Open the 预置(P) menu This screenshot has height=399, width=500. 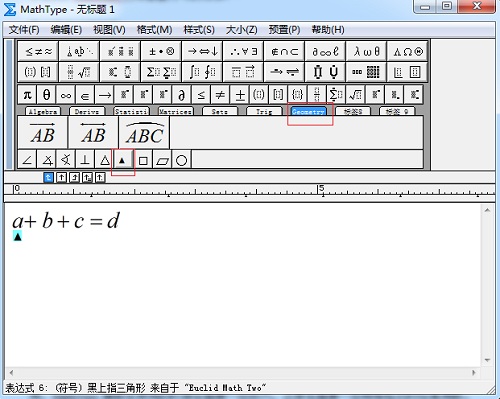click(x=284, y=30)
